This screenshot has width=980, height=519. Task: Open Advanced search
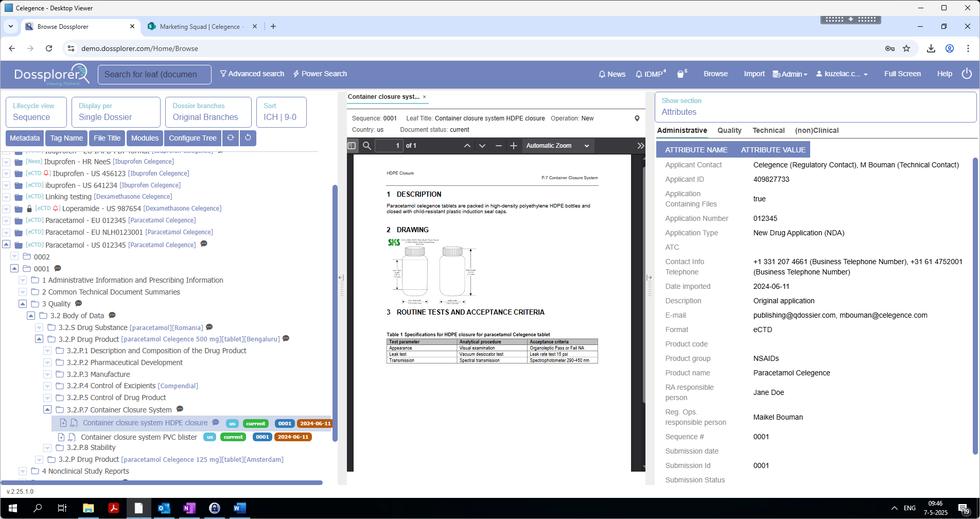click(x=252, y=74)
